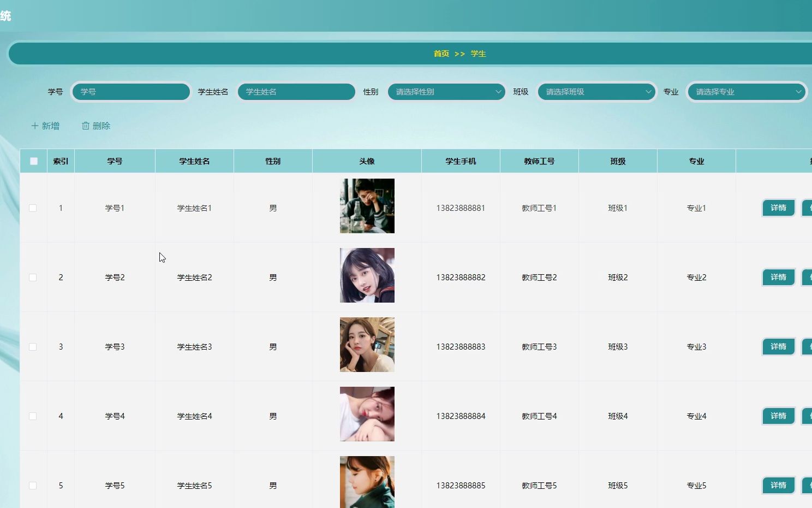Viewport: 812px width, 508px height.
Task: Click cell 学号4
Action: click(x=115, y=416)
